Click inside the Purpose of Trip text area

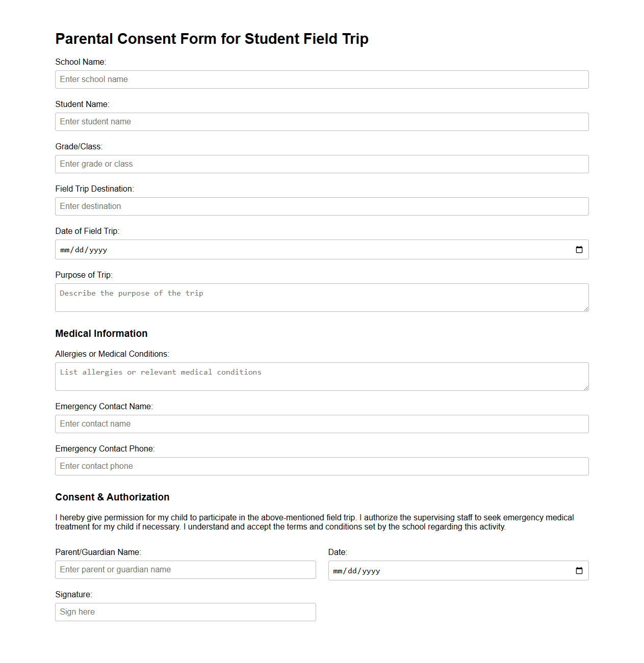click(x=321, y=297)
